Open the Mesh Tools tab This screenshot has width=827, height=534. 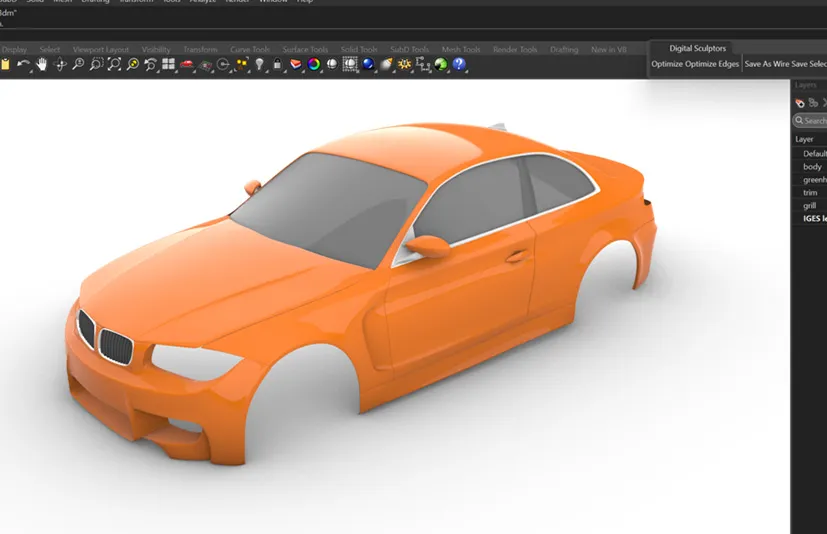(x=461, y=49)
